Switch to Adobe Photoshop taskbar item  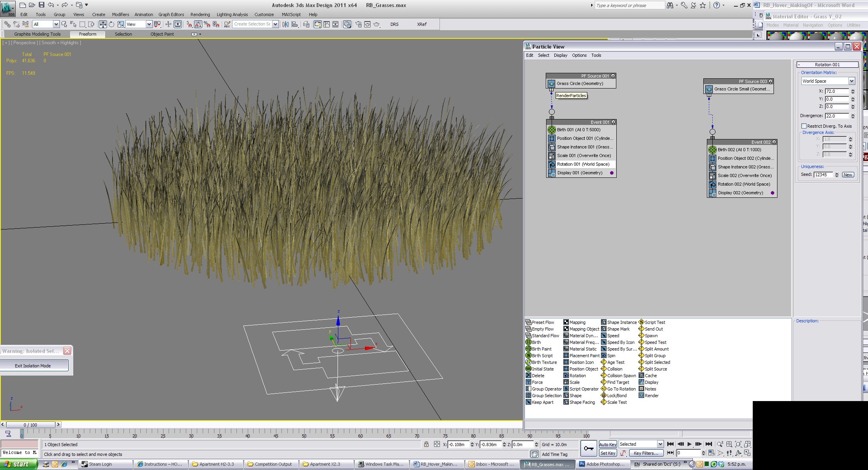click(x=603, y=465)
